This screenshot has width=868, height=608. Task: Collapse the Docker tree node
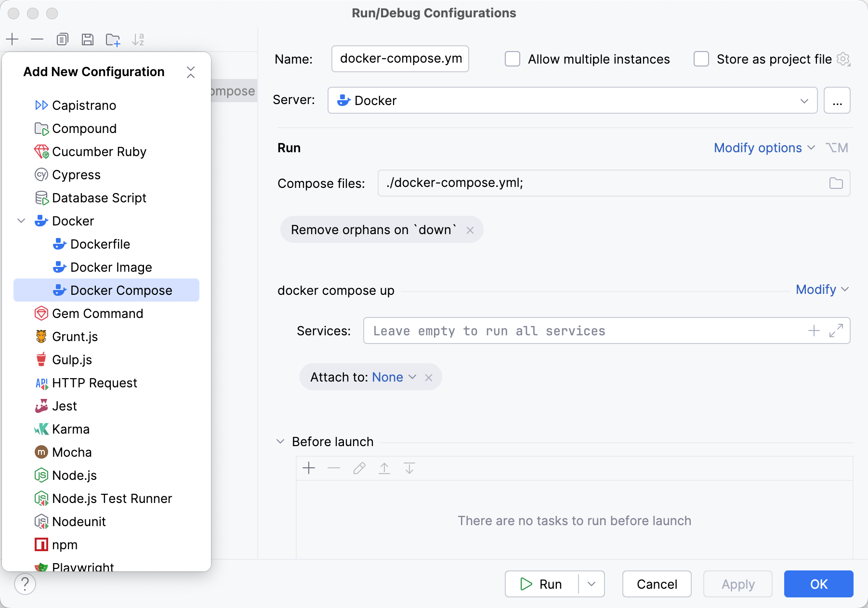[x=21, y=221]
